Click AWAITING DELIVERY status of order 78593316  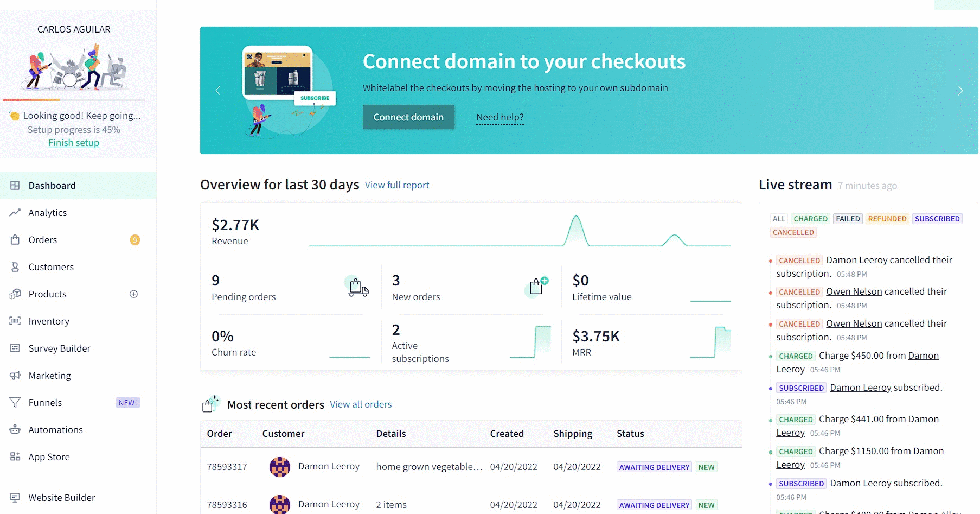pyautogui.click(x=654, y=505)
